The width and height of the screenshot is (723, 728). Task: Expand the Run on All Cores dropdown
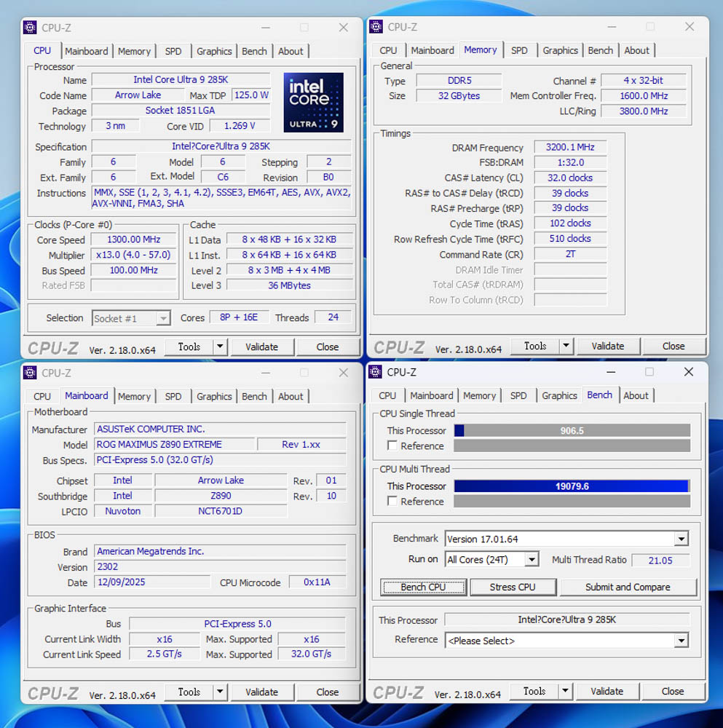tap(532, 560)
